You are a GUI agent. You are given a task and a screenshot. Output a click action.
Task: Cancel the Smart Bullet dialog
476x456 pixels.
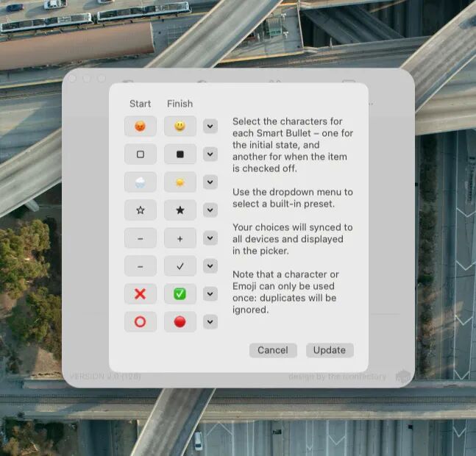click(273, 350)
